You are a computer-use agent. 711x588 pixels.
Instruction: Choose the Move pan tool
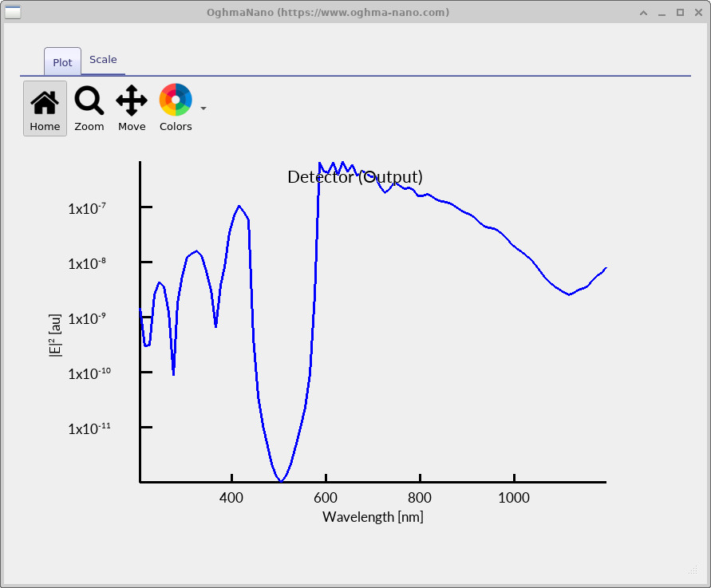coord(132,109)
